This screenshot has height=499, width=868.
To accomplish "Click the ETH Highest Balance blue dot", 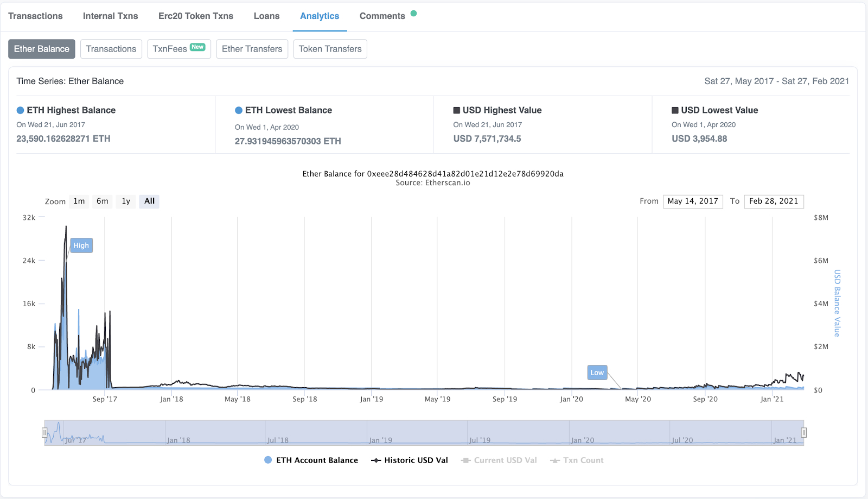I will click(21, 110).
